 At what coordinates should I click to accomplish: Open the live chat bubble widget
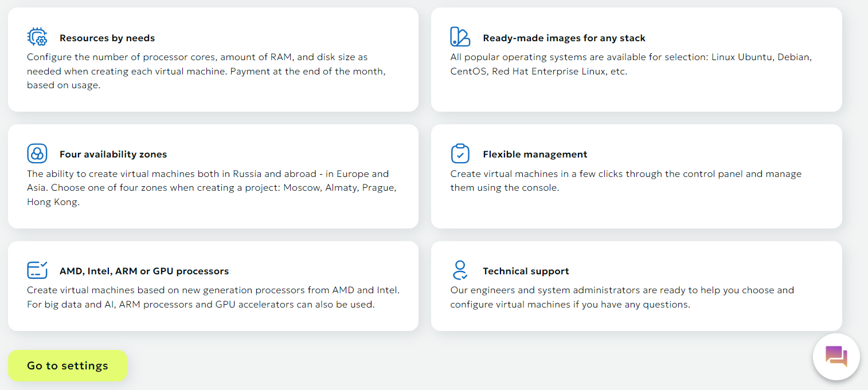836,356
